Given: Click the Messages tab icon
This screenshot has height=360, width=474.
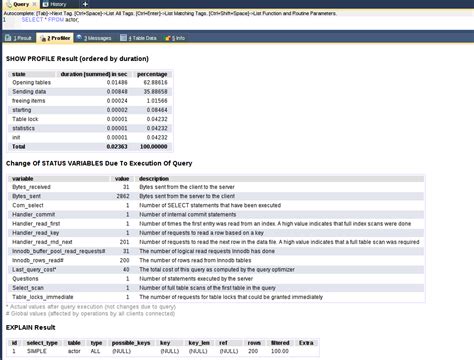Looking at the screenshot, I should pyautogui.click(x=79, y=38).
